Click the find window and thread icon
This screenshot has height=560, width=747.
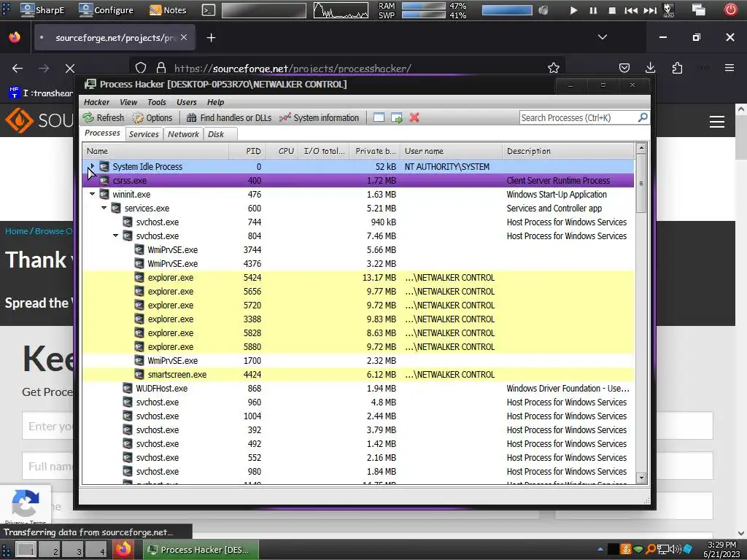tap(396, 117)
